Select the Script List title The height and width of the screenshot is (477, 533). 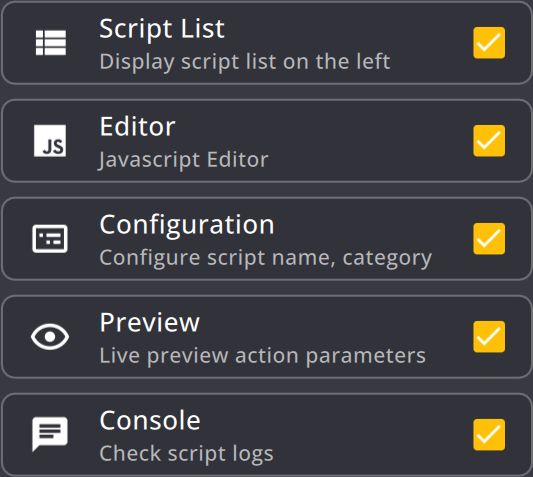[x=162, y=29]
